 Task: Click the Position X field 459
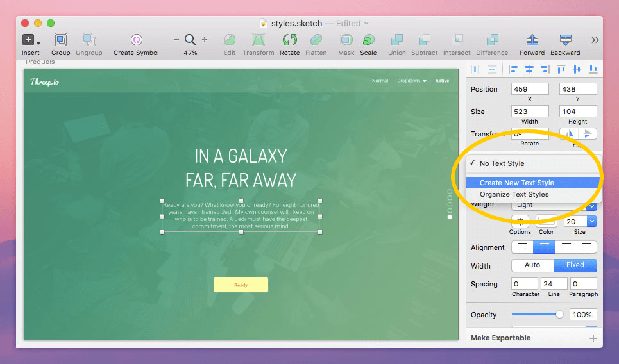[530, 89]
